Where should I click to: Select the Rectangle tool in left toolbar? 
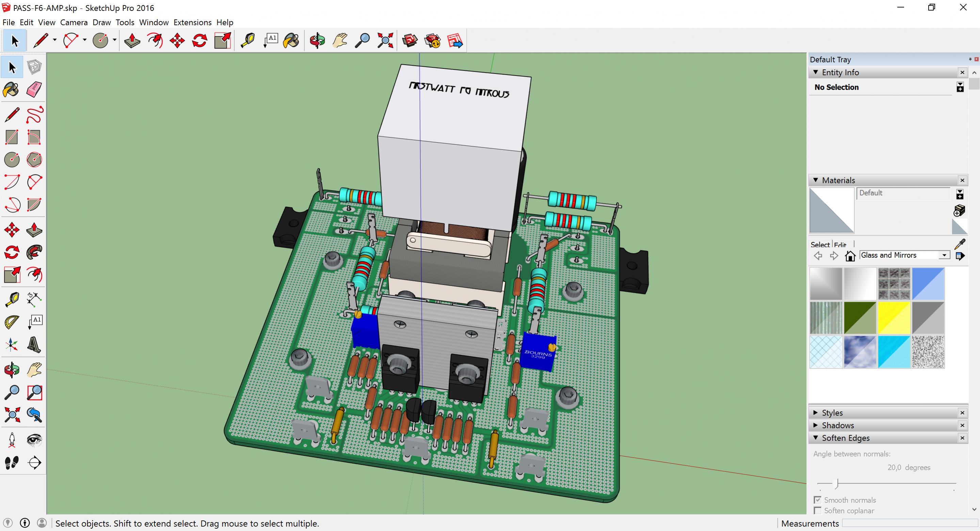(x=12, y=137)
